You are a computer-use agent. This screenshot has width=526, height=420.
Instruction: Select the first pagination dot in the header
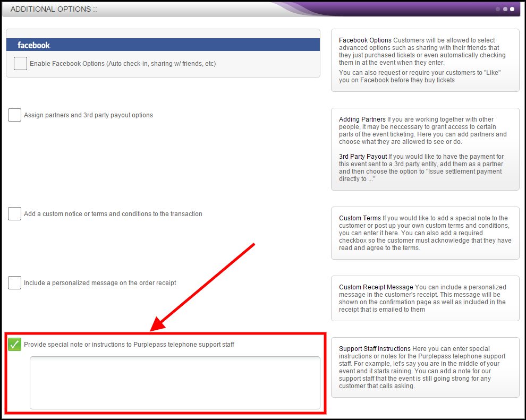[498, 9]
